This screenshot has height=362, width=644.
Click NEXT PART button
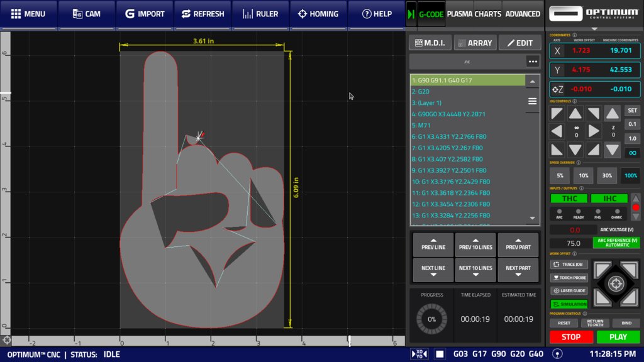pos(518,270)
